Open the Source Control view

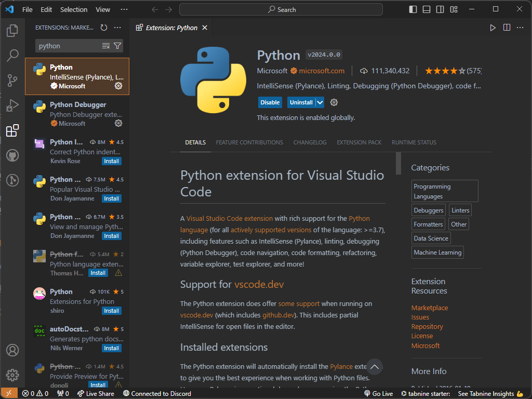[x=12, y=81]
